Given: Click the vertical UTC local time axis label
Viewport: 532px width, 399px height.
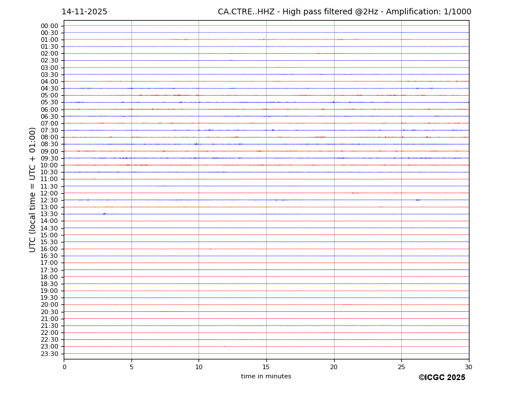Looking at the screenshot, I should tap(33, 189).
